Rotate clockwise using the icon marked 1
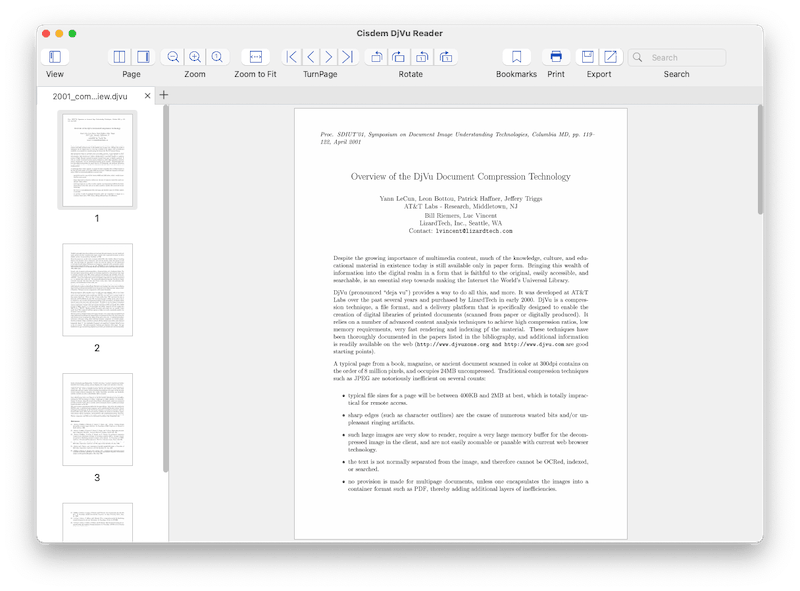The height and width of the screenshot is (591, 800). tap(445, 57)
